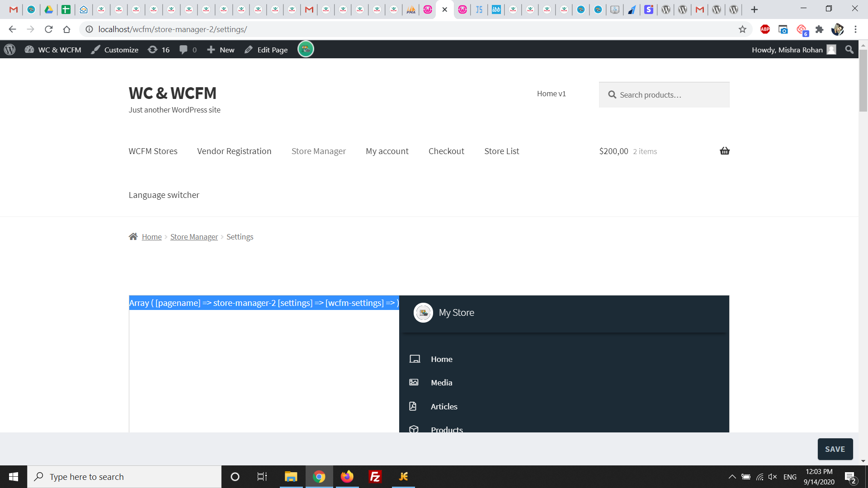Open the Chrome profile avatar
Screen dimensions: 868x488
click(x=837, y=29)
